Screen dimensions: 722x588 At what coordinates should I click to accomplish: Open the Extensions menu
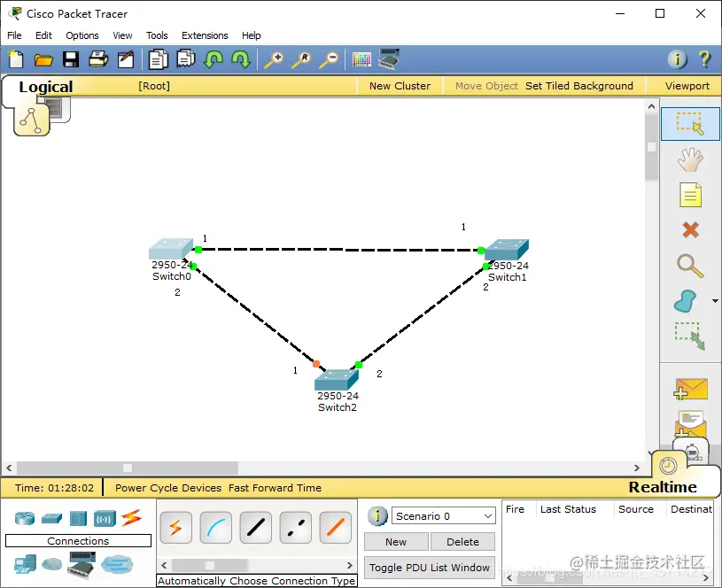(205, 35)
